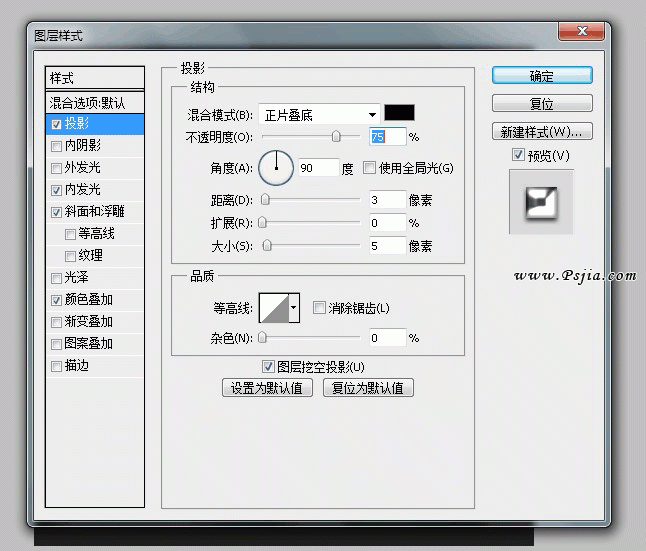Click the 设置为默认值 button
Screen dimensions: 646x551
tap(267, 388)
